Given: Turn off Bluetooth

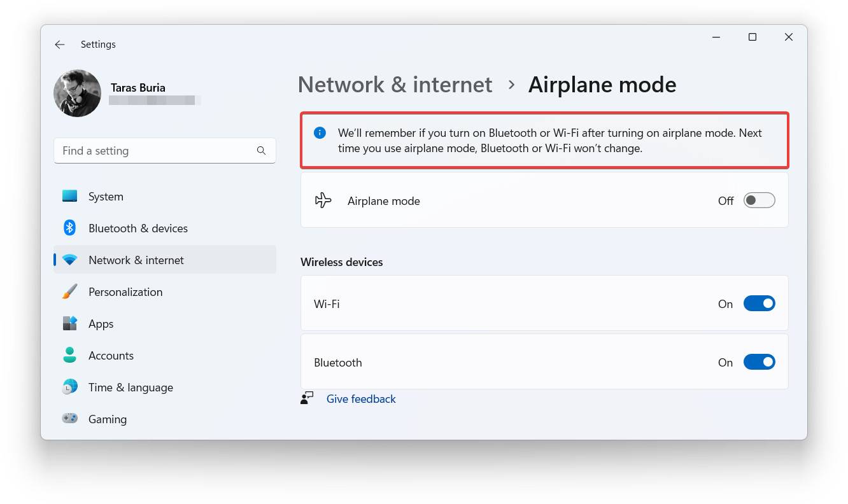Looking at the screenshot, I should tap(759, 361).
